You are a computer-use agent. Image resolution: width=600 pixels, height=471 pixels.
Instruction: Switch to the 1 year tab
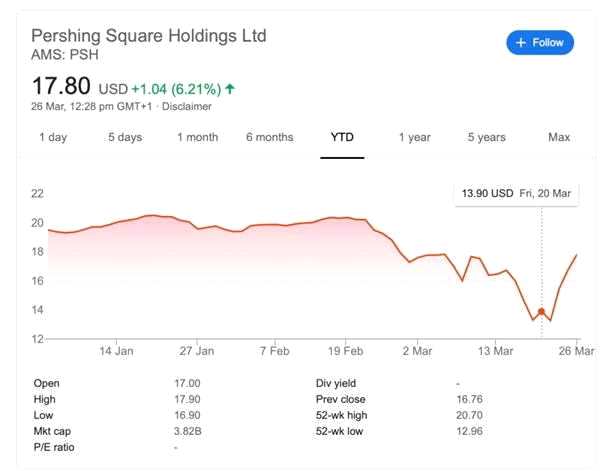[x=414, y=137]
